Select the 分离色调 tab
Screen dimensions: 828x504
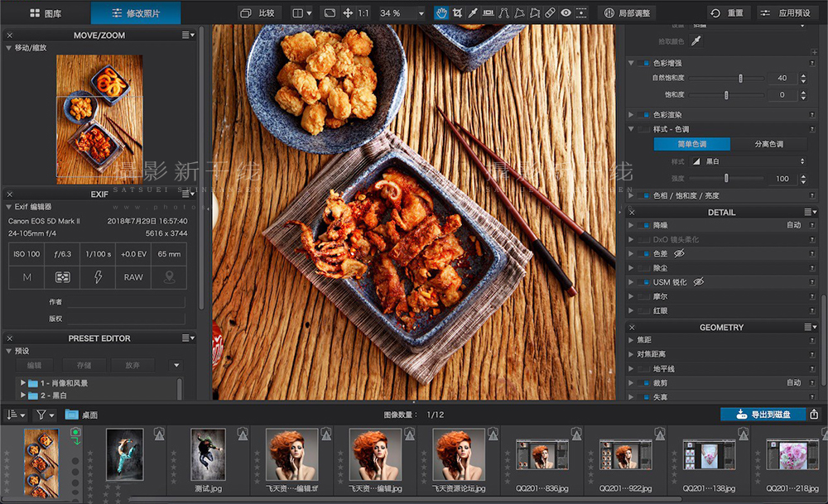[x=769, y=144]
